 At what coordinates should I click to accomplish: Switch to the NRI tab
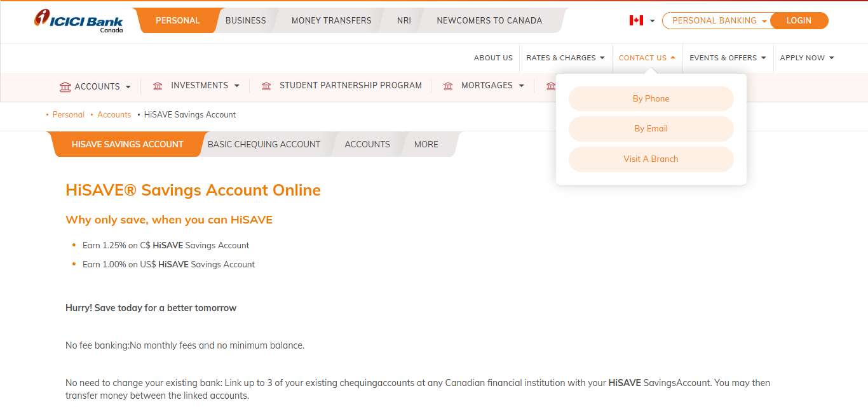[x=403, y=20]
